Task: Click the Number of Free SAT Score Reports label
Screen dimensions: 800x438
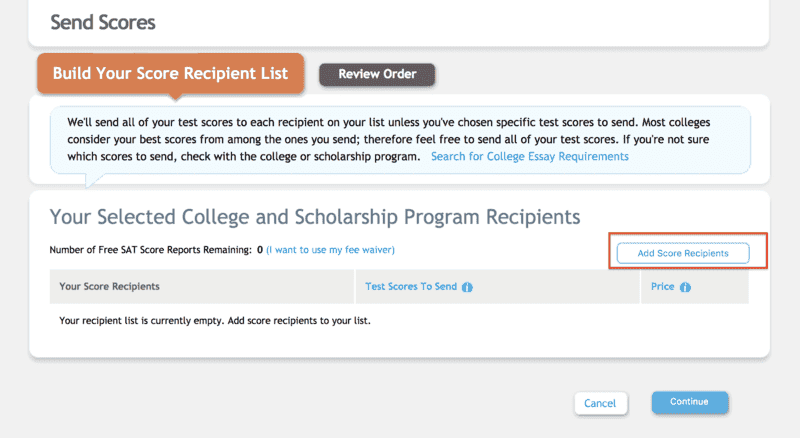Action: [x=150, y=250]
